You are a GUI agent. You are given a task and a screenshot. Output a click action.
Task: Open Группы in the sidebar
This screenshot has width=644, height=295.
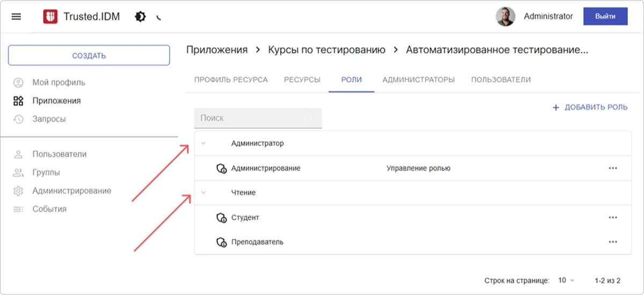pyautogui.click(x=46, y=173)
